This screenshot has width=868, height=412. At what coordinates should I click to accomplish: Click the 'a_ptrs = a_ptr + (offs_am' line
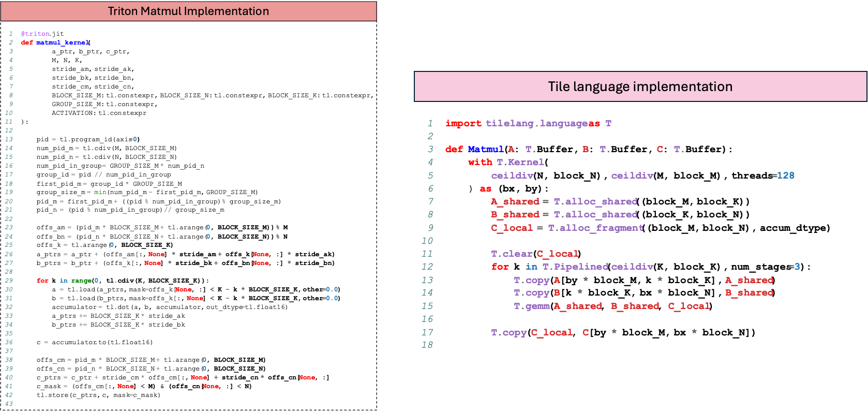[186, 254]
